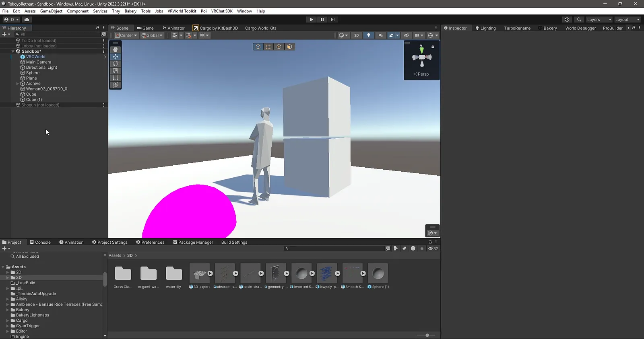Click Search by Type icon in Project panel
This screenshot has width=644, height=339.
coord(396,249)
